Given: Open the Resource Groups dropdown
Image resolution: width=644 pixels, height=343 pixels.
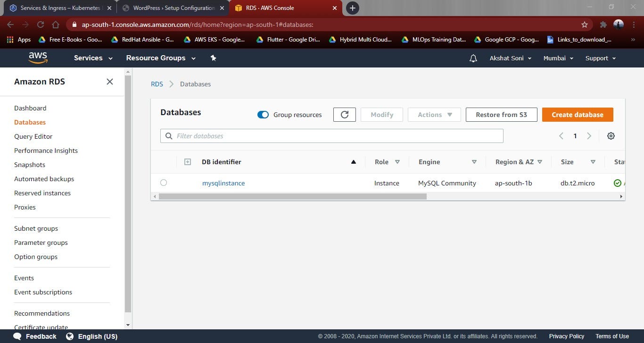Looking at the screenshot, I should point(161,58).
